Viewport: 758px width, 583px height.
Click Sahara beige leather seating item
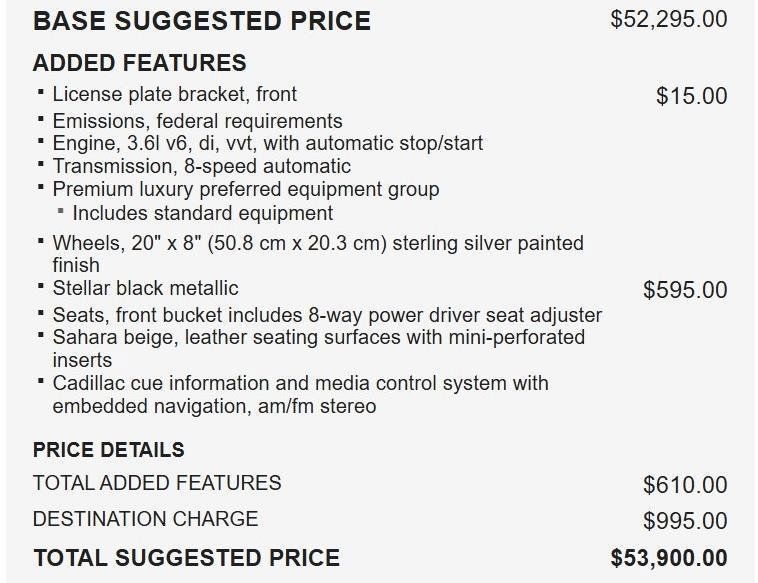click(318, 338)
